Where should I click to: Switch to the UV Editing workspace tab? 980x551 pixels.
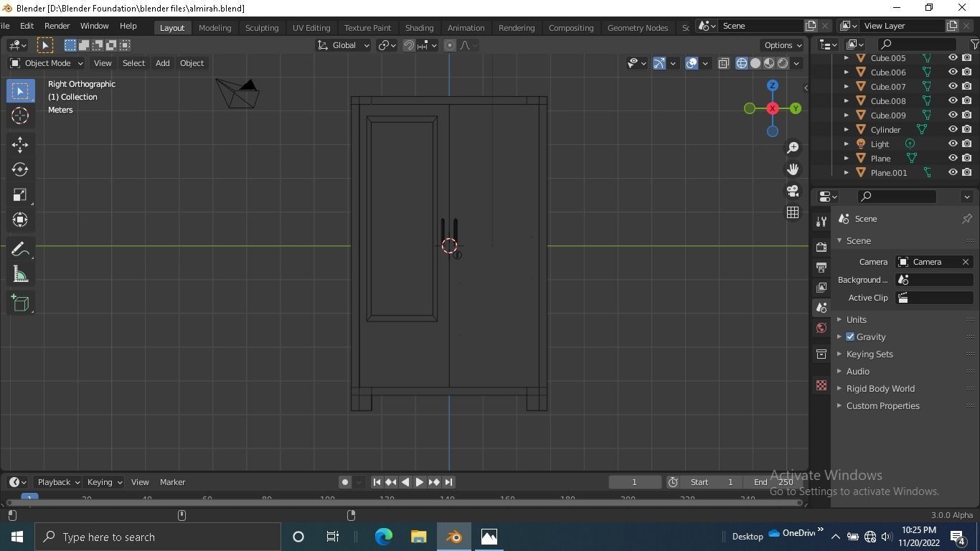coord(311,28)
